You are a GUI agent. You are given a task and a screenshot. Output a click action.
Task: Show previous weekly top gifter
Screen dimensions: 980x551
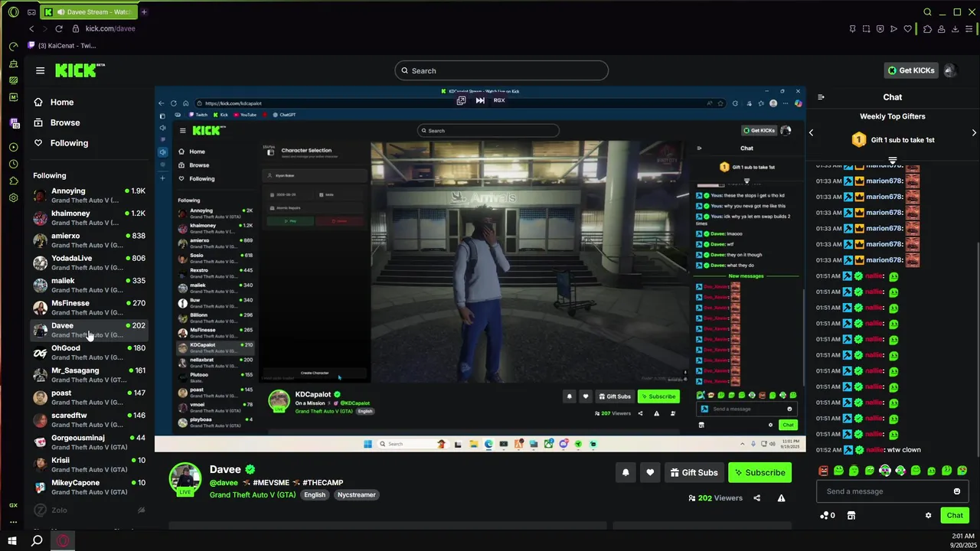coord(811,132)
